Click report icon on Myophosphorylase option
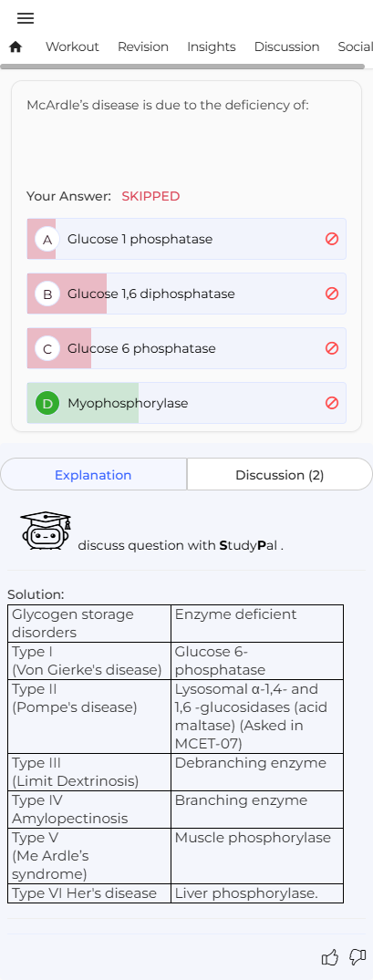This screenshot has height=980, width=373. [332, 403]
